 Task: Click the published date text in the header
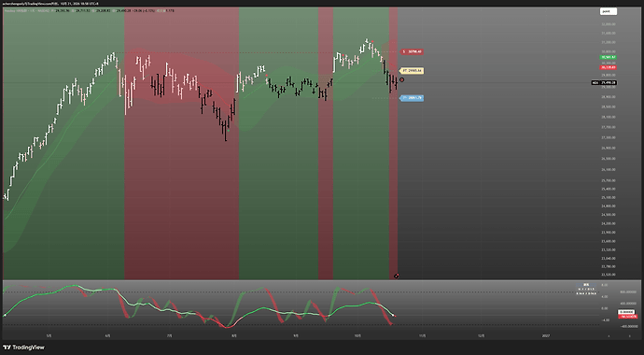tap(79, 4)
